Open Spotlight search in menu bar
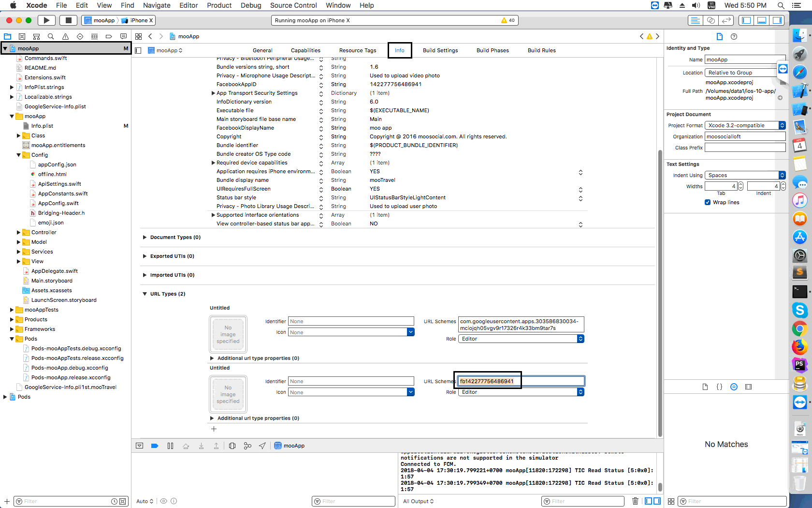Viewport: 812px width, 508px height. point(781,5)
